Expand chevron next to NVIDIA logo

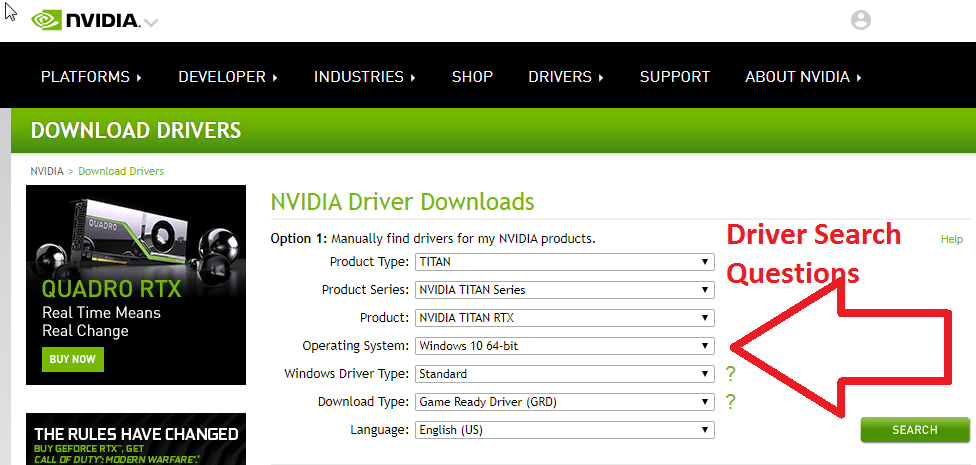[x=151, y=23]
